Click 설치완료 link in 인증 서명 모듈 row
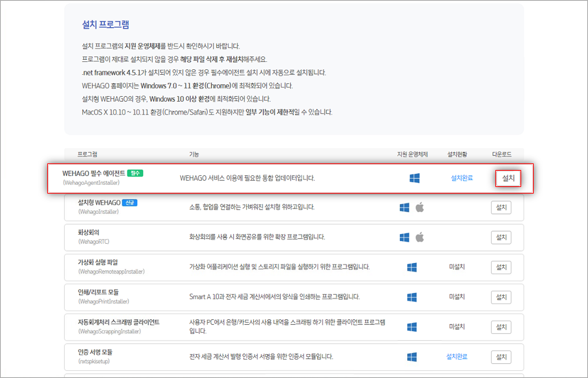 pyautogui.click(x=457, y=357)
